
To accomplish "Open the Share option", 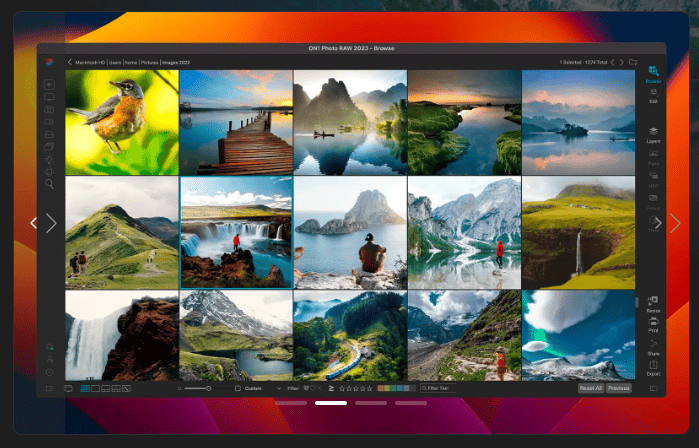I will coord(653,347).
